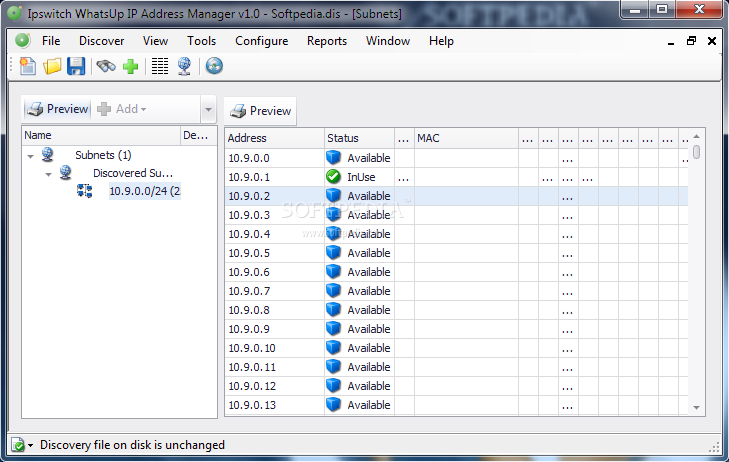Viewport: 729px width, 462px height.
Task: Open the left panel toolbar overflow arrow
Action: 208,110
